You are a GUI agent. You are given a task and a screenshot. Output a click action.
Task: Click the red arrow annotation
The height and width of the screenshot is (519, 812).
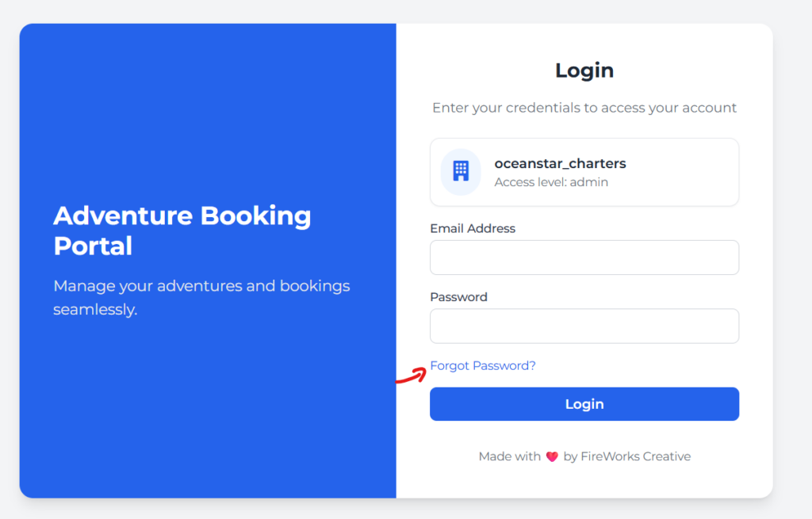point(412,376)
